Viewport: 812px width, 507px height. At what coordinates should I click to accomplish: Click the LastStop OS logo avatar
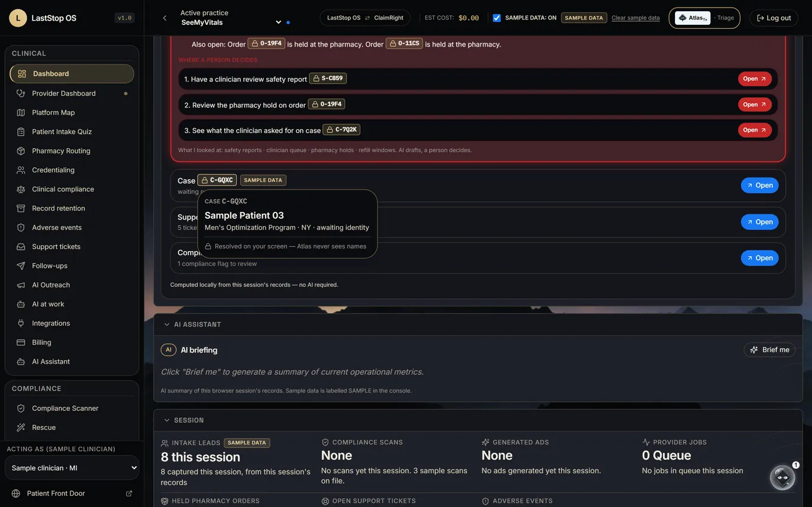[x=18, y=18]
